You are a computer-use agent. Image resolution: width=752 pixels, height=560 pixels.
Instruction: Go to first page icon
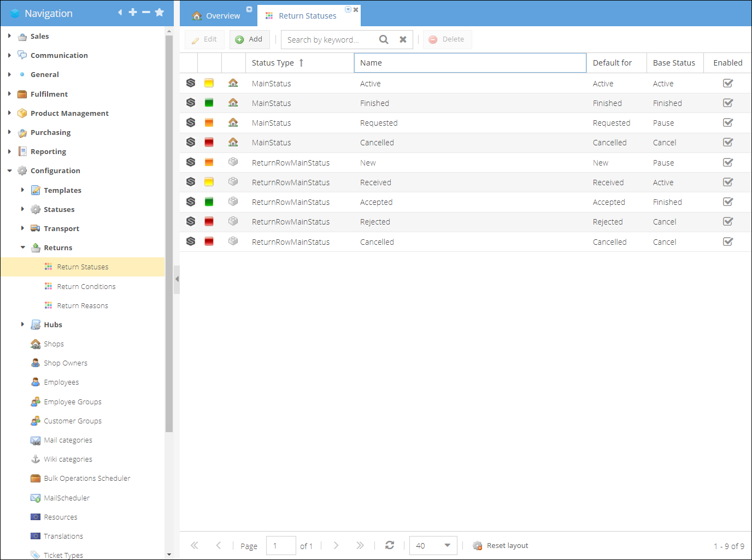[195, 545]
